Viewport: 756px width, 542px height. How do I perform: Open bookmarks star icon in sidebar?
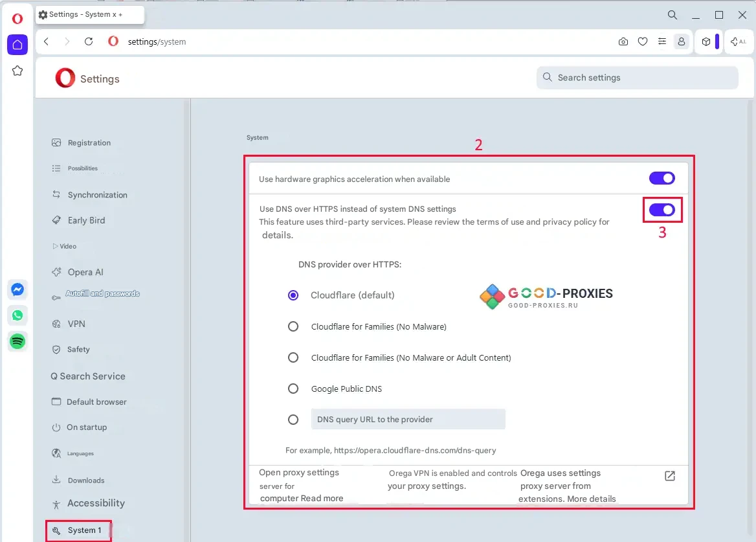coord(17,71)
